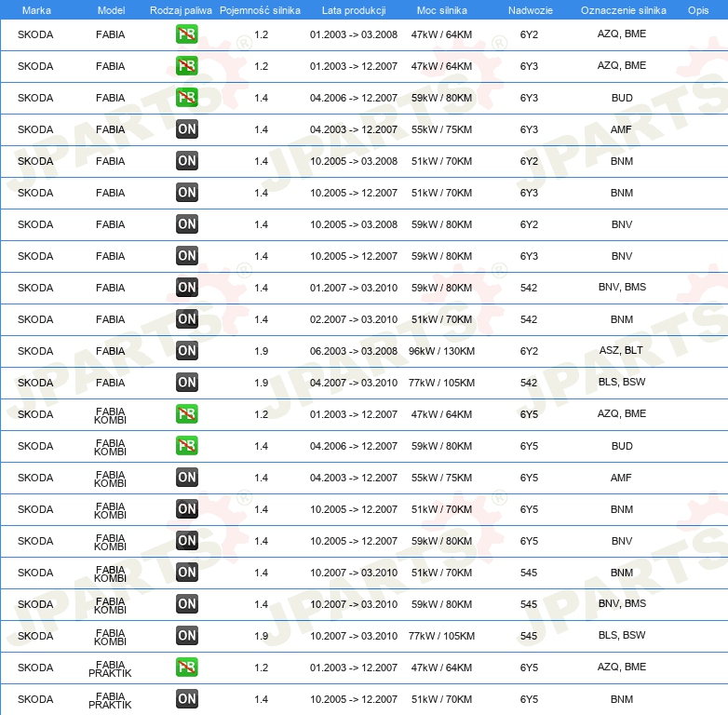Select the Lata produkcji column header

pyautogui.click(x=354, y=10)
